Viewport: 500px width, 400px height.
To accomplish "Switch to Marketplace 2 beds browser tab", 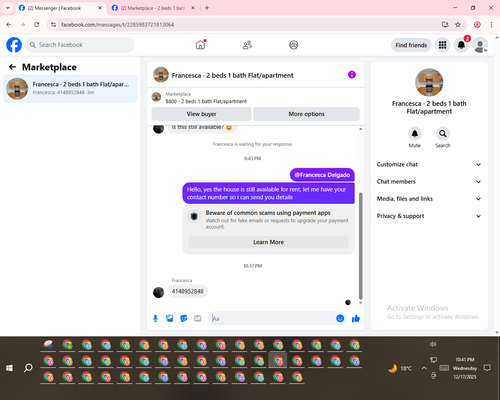I will [x=152, y=8].
